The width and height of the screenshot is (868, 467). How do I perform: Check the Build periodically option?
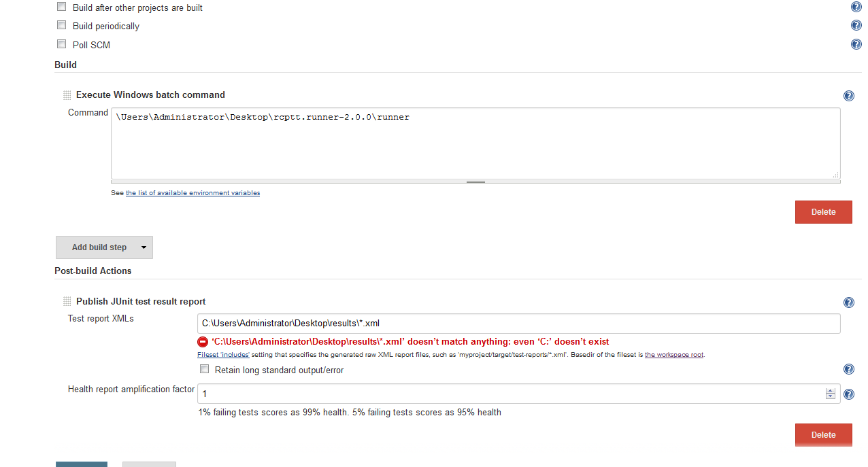61,25
